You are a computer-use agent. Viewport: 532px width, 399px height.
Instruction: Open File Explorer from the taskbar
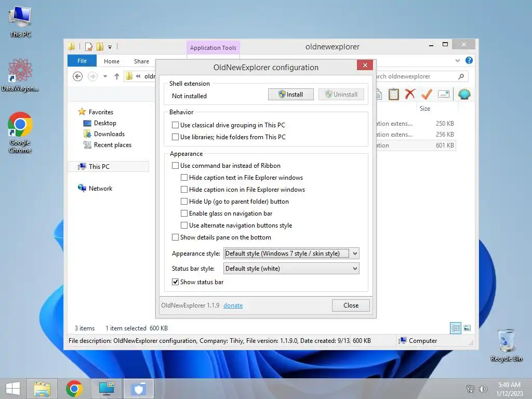point(42,389)
